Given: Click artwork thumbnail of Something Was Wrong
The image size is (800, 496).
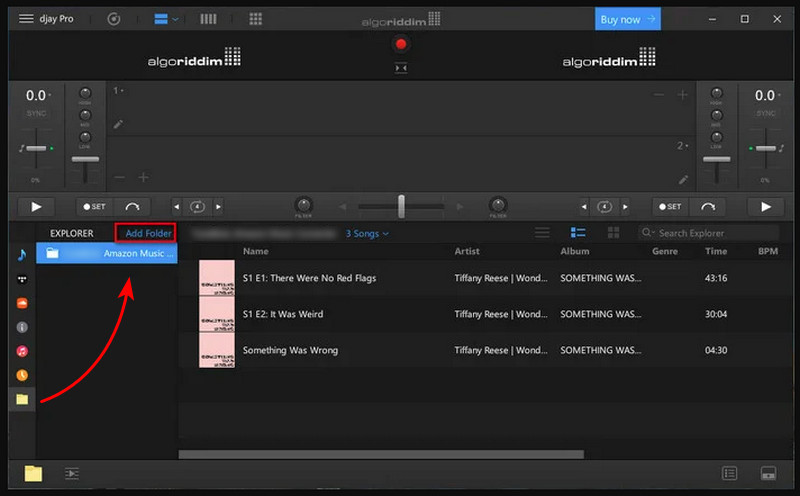Looking at the screenshot, I should [217, 350].
